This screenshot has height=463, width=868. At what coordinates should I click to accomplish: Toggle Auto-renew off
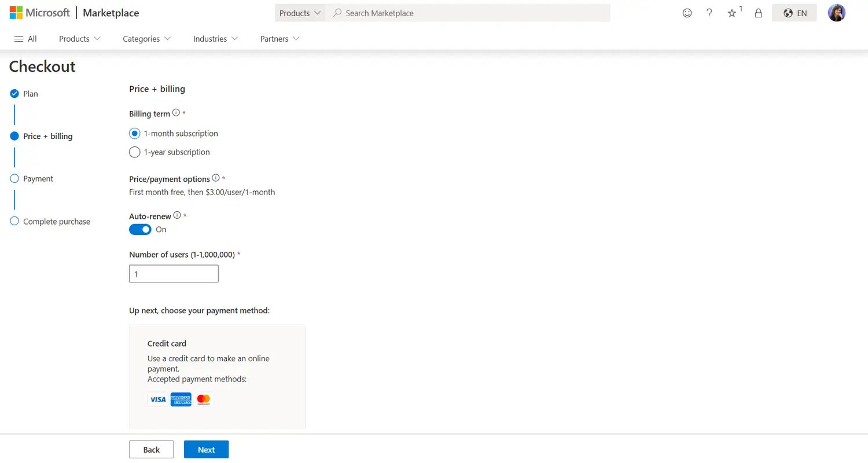(140, 229)
